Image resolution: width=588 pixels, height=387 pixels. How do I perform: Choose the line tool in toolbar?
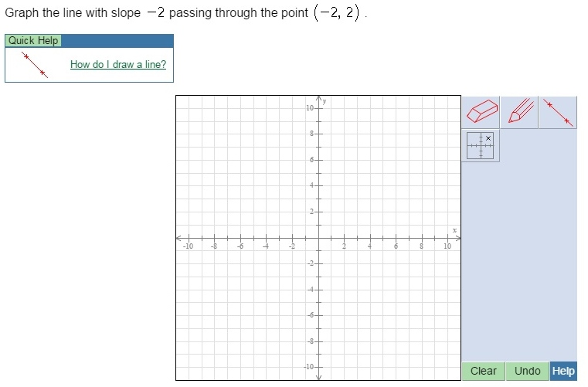click(x=558, y=112)
